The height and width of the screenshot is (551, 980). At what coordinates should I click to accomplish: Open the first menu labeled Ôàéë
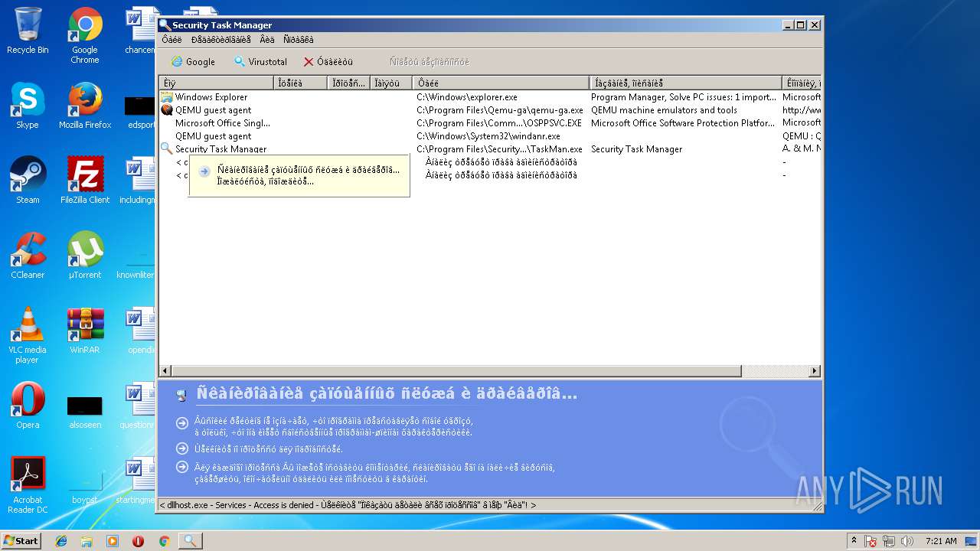(x=171, y=40)
